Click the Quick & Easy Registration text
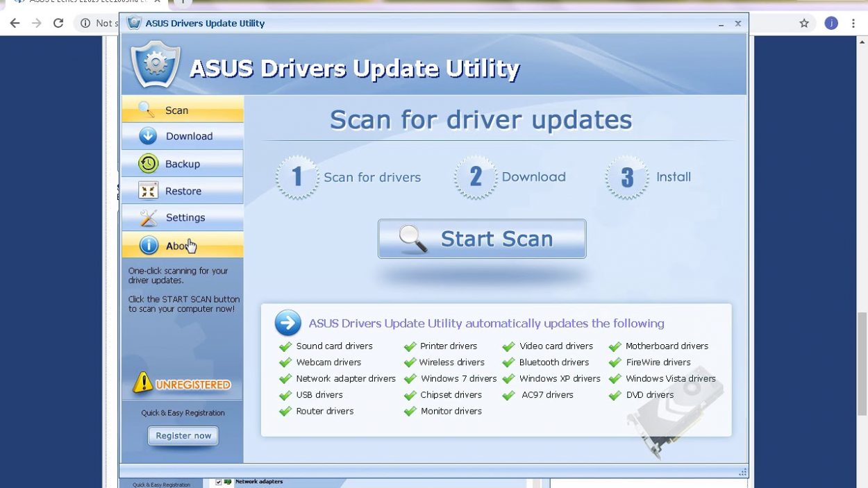 click(x=183, y=413)
